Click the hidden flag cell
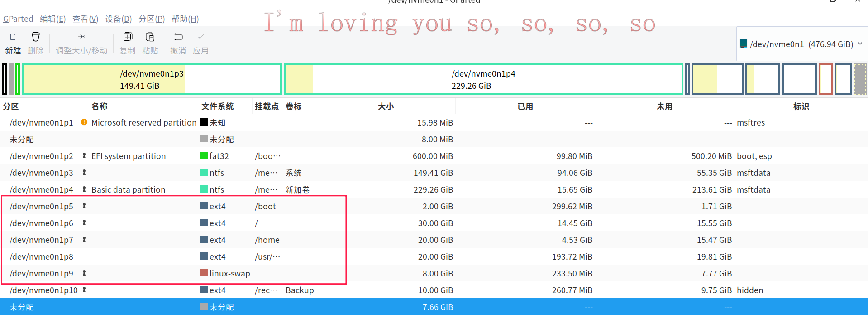The height and width of the screenshot is (329, 868). [750, 290]
